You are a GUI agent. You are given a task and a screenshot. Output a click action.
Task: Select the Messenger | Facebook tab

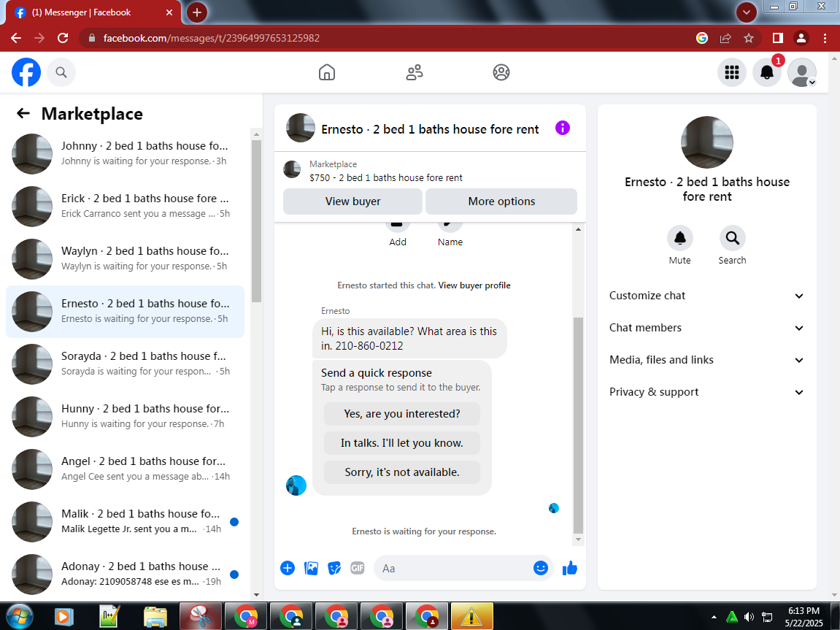[94, 12]
